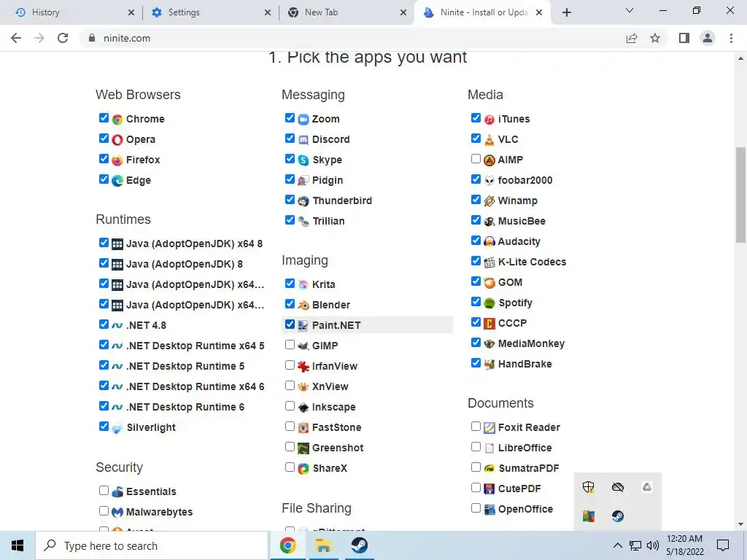Click the Blender app icon
Viewport: 747px width, 560px height.
(x=303, y=305)
